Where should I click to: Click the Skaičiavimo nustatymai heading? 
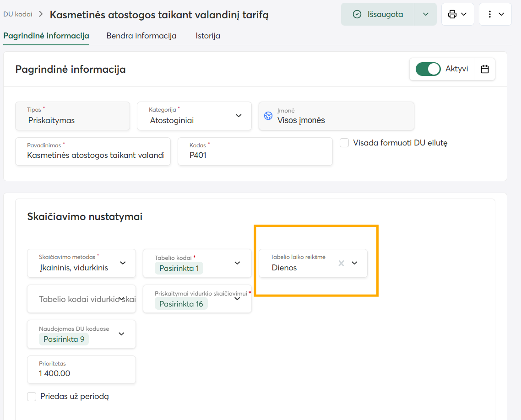(85, 216)
